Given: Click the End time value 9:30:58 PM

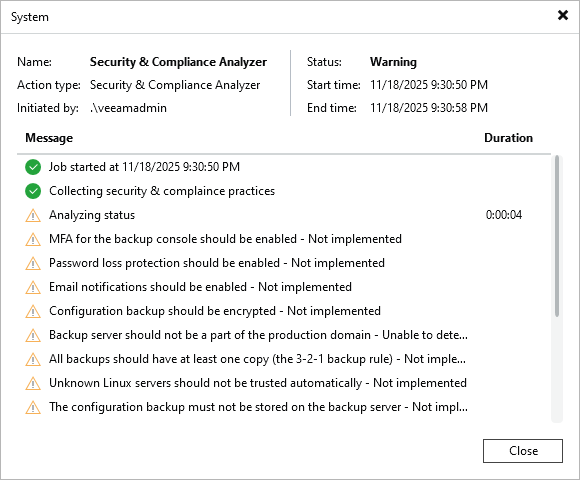Looking at the screenshot, I should coord(429,108).
